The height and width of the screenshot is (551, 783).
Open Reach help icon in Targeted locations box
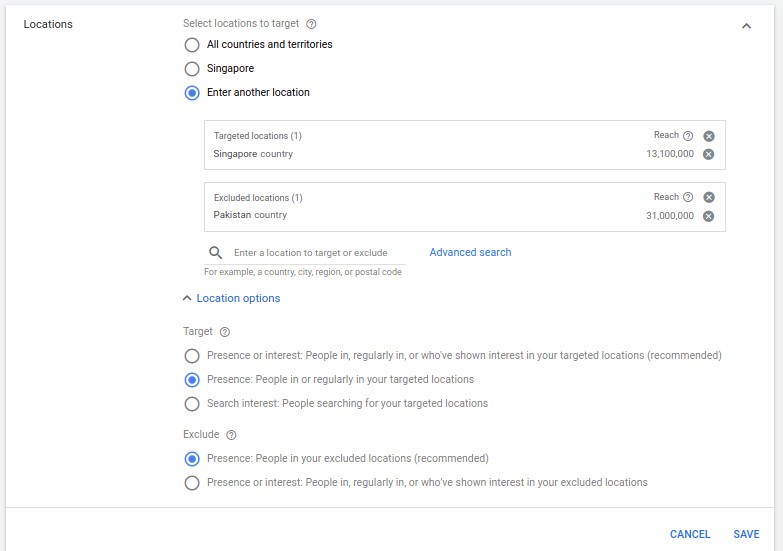[x=688, y=135]
